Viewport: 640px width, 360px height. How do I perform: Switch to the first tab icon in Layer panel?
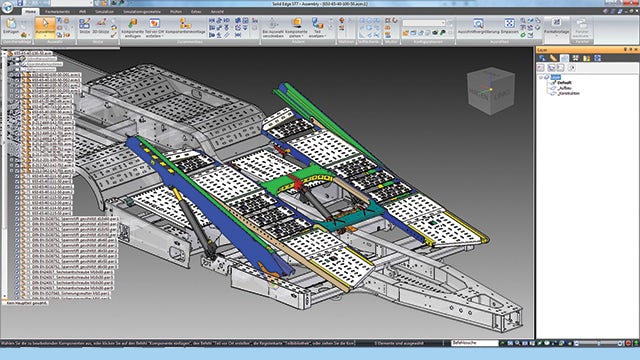click(542, 58)
